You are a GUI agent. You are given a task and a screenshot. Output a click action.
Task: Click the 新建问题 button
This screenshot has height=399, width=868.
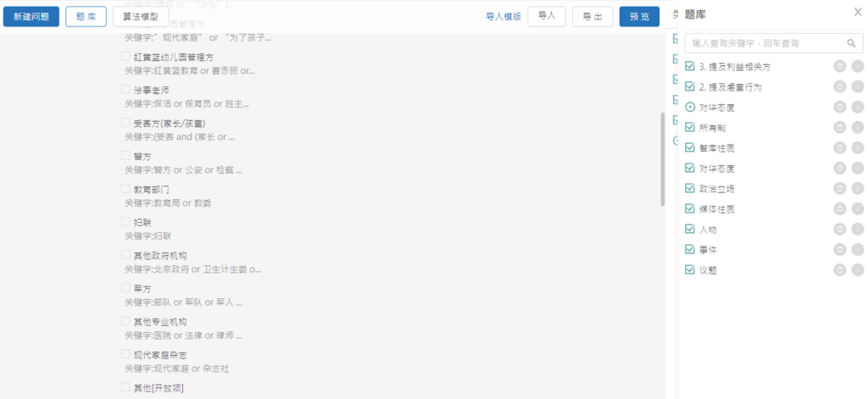(31, 17)
